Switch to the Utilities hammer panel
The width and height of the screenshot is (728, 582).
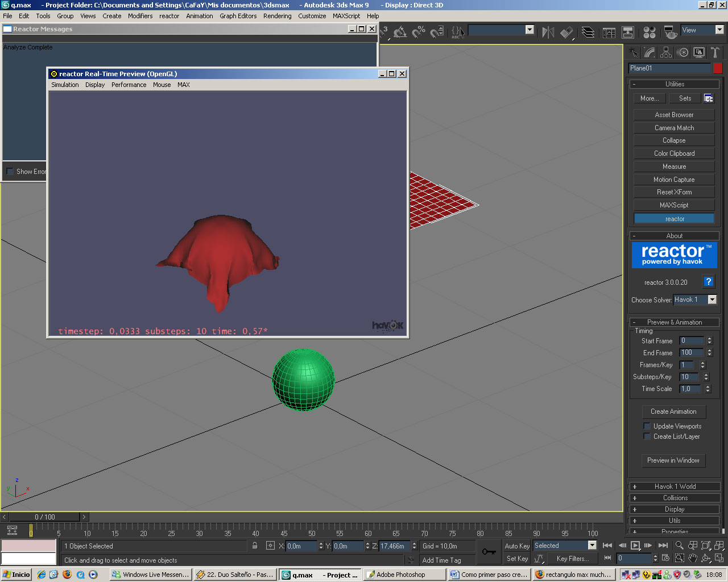715,53
